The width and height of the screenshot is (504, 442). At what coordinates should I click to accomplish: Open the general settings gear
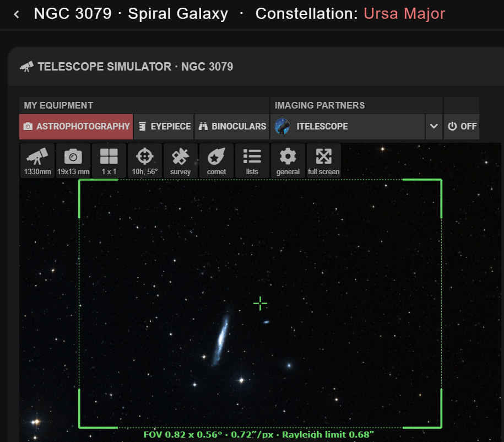[x=288, y=161]
